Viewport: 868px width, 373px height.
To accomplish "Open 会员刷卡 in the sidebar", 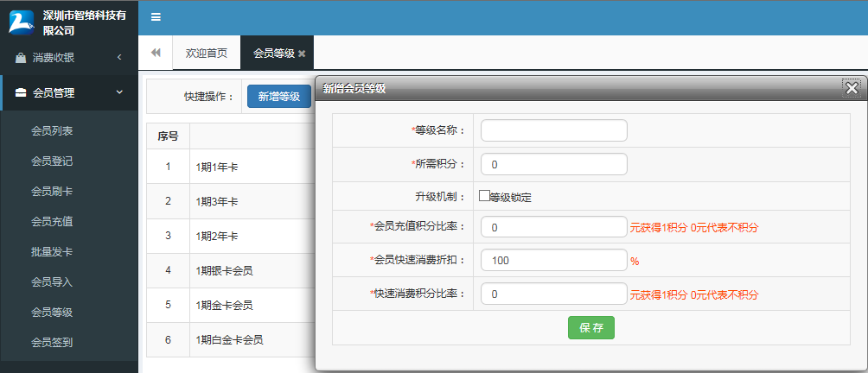I will pos(52,192).
